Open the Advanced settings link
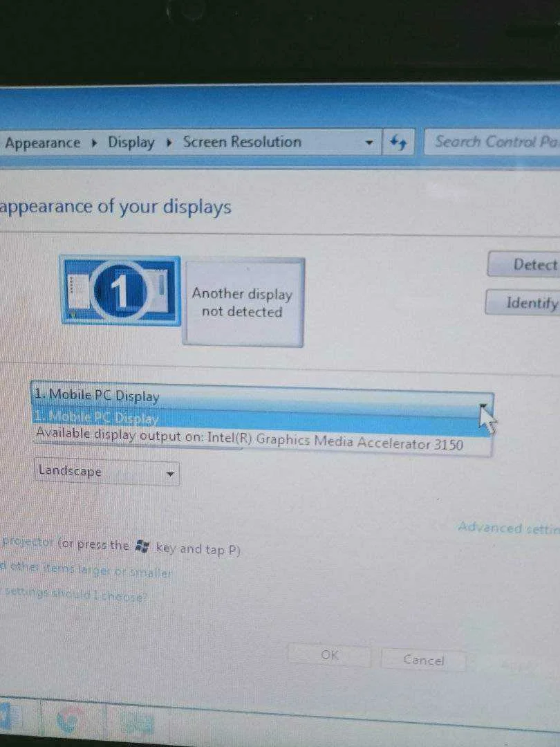560x747 pixels. (x=509, y=528)
